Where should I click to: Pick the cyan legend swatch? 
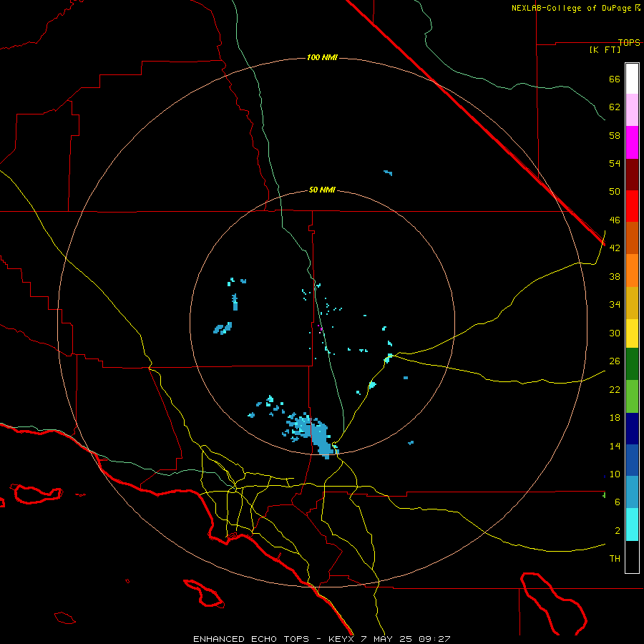(x=632, y=525)
